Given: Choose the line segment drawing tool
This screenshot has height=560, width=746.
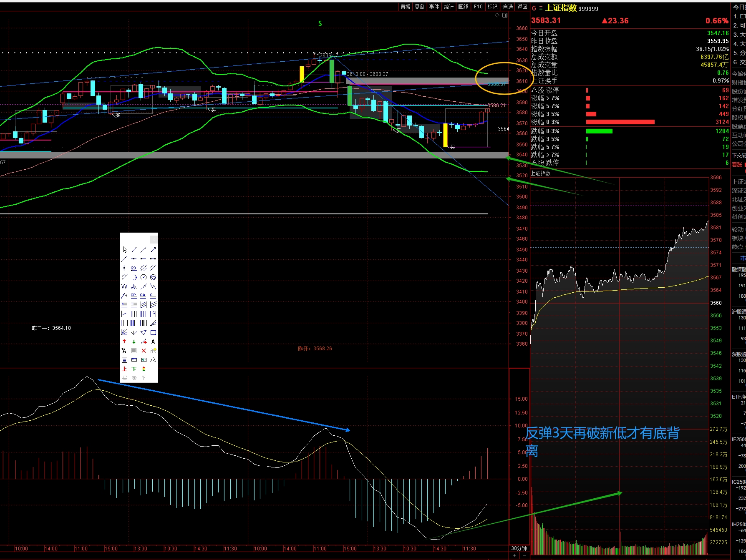Looking at the screenshot, I should pyautogui.click(x=134, y=249).
